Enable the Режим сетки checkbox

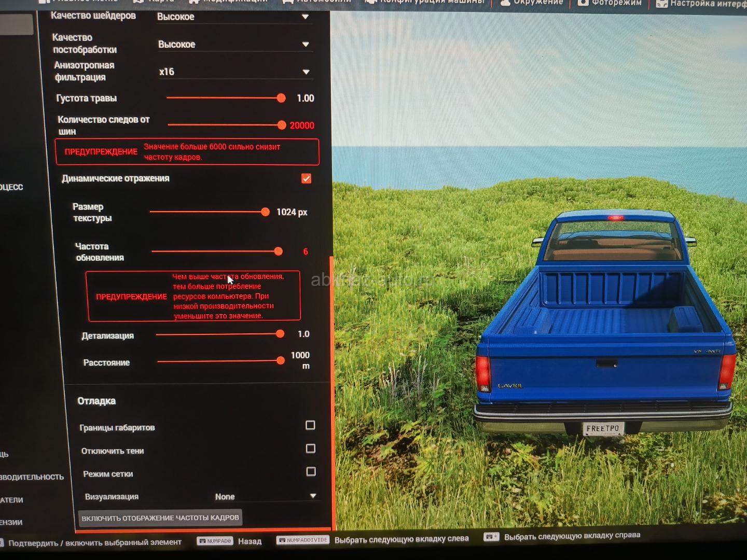click(311, 471)
